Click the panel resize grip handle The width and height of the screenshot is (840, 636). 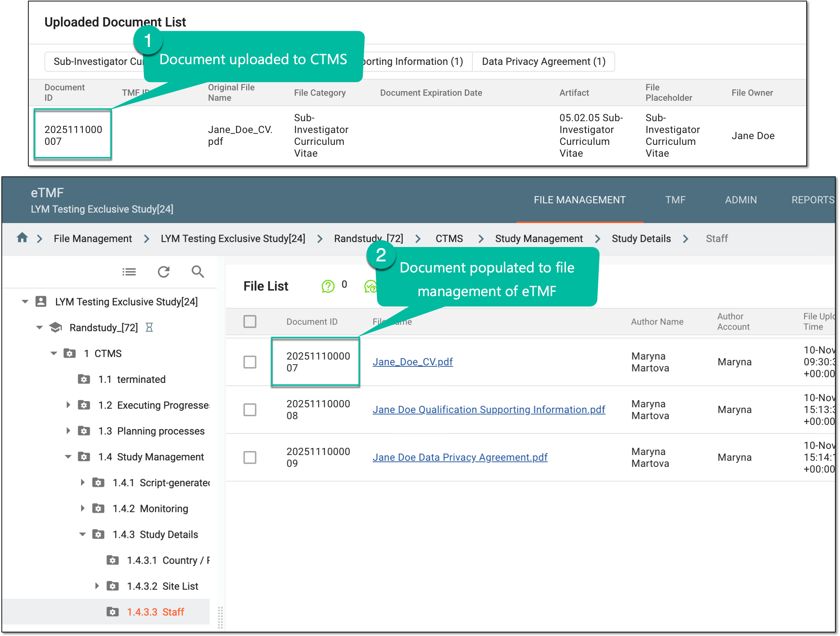(220, 617)
